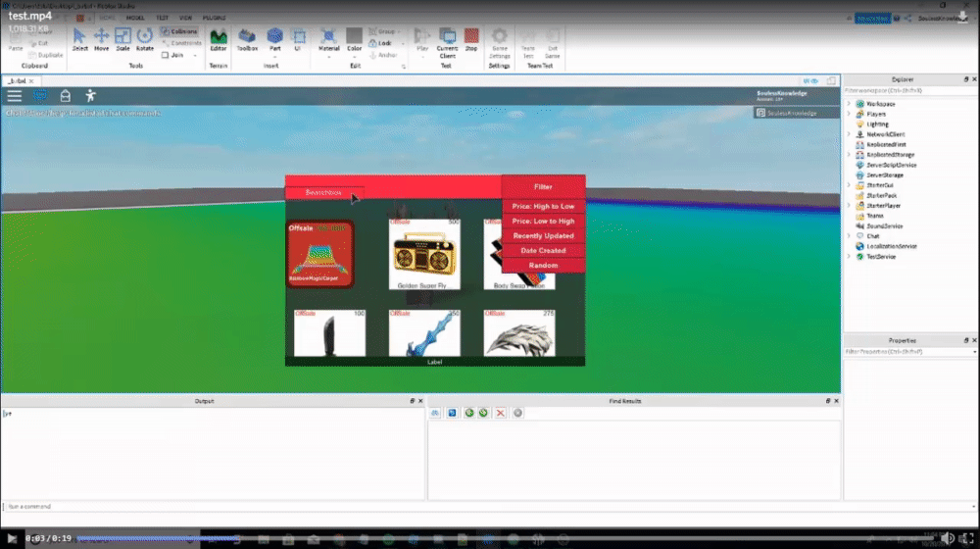Click the red delete icon in Find Results
The width and height of the screenshot is (980, 549).
(500, 413)
